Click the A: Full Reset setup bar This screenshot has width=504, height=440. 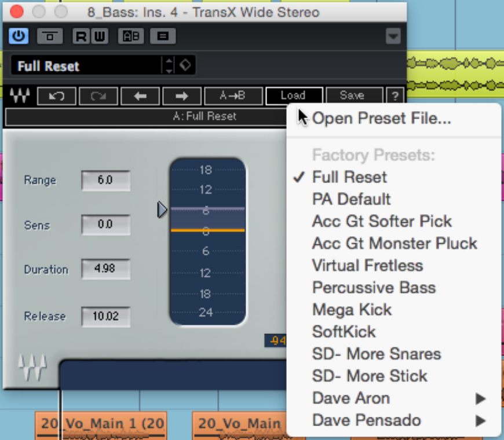[146, 116]
